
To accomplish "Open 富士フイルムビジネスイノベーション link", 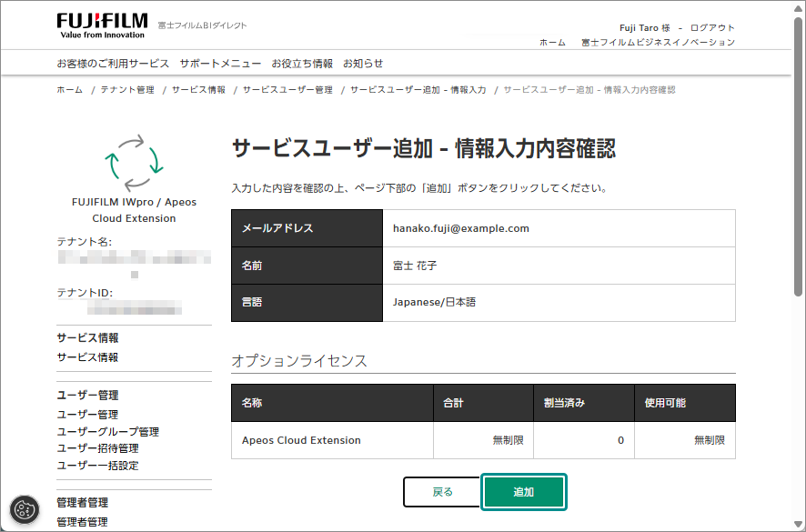I will [x=658, y=42].
